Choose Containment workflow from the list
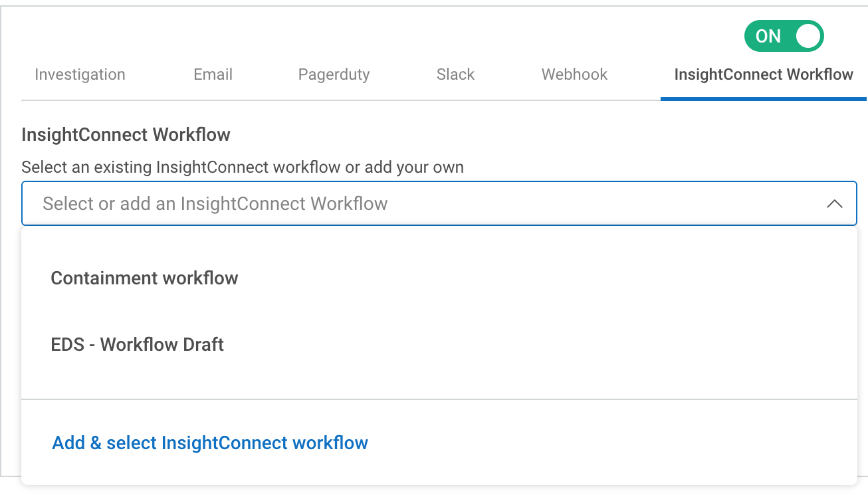Image resolution: width=868 pixels, height=493 pixels. coord(144,278)
